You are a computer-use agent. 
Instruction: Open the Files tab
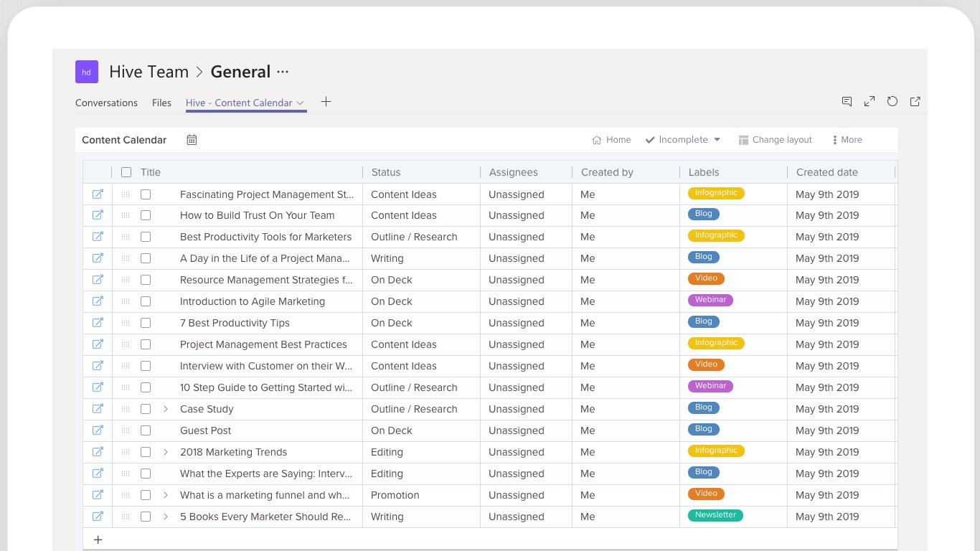161,103
